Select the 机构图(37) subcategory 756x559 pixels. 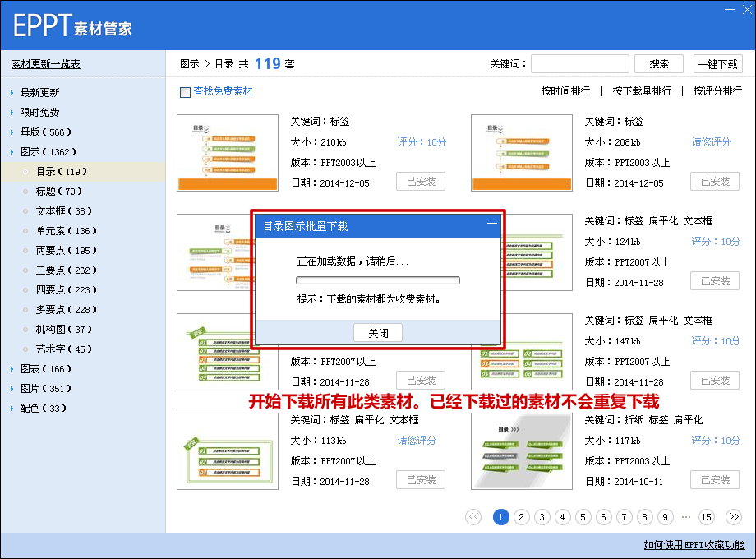[x=63, y=330]
